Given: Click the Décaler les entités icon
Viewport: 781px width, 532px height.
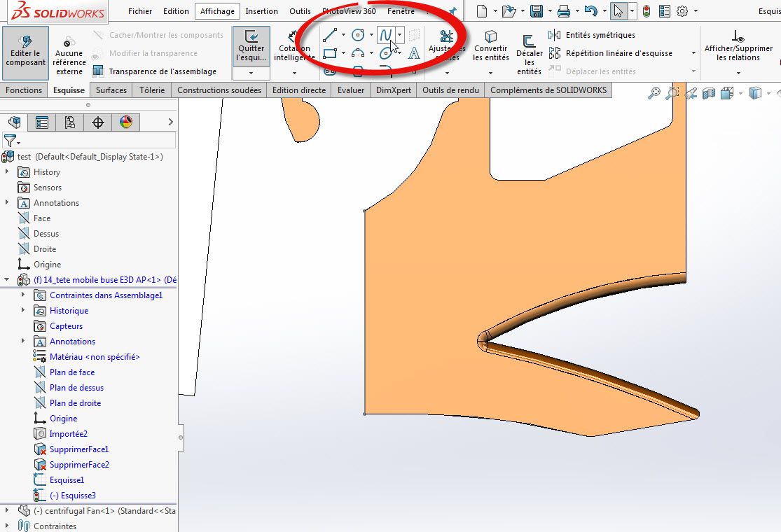Looking at the screenshot, I should (529, 41).
